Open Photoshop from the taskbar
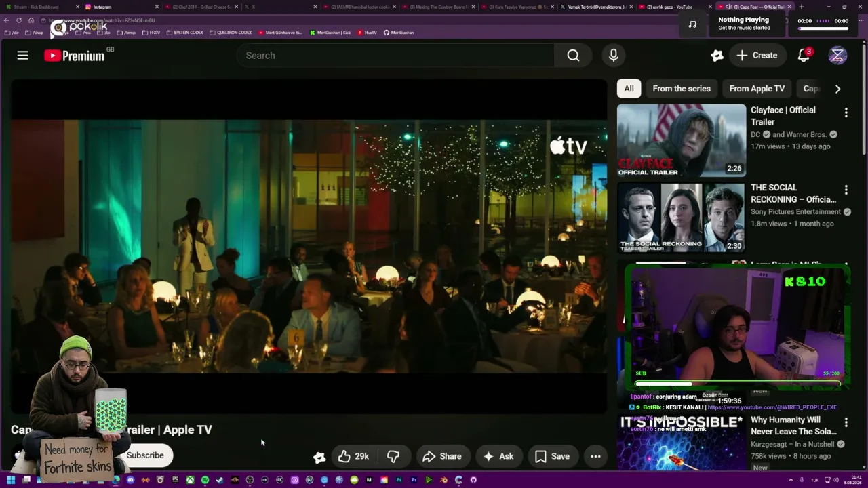The image size is (868, 488). click(399, 480)
